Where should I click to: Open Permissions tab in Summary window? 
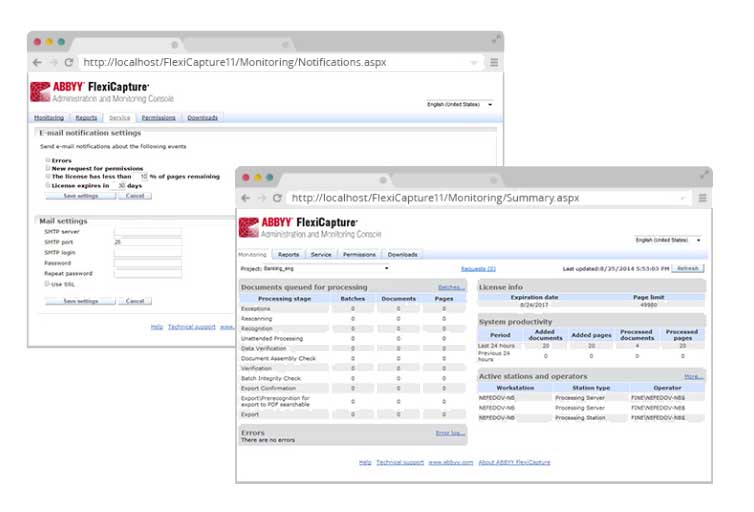pyautogui.click(x=359, y=254)
